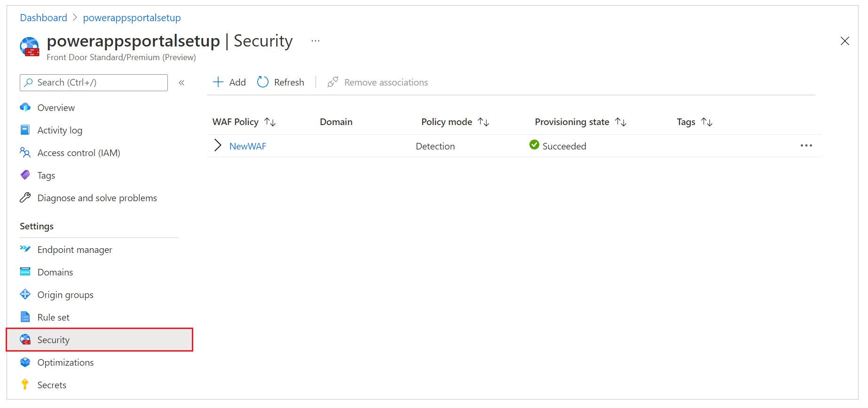Expand the NewWAF policy row chevron
Viewport: 868px width, 408px height.
click(x=218, y=146)
